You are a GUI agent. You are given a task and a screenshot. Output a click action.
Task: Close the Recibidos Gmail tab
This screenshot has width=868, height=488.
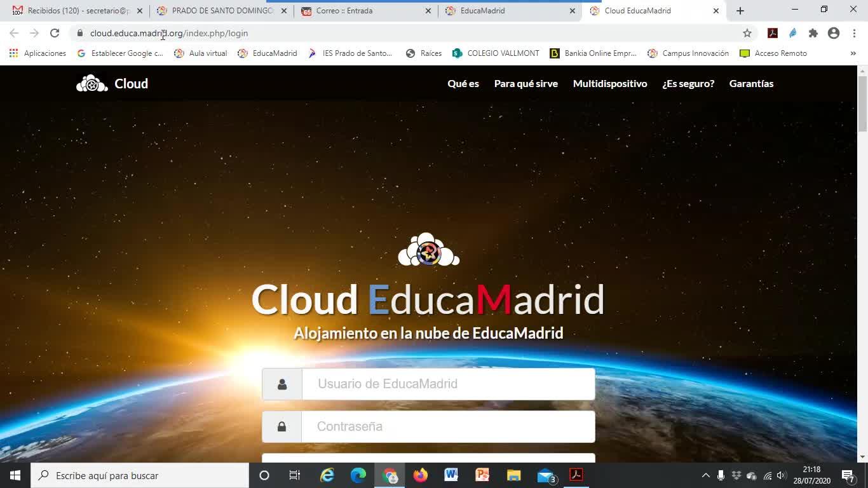tap(140, 11)
